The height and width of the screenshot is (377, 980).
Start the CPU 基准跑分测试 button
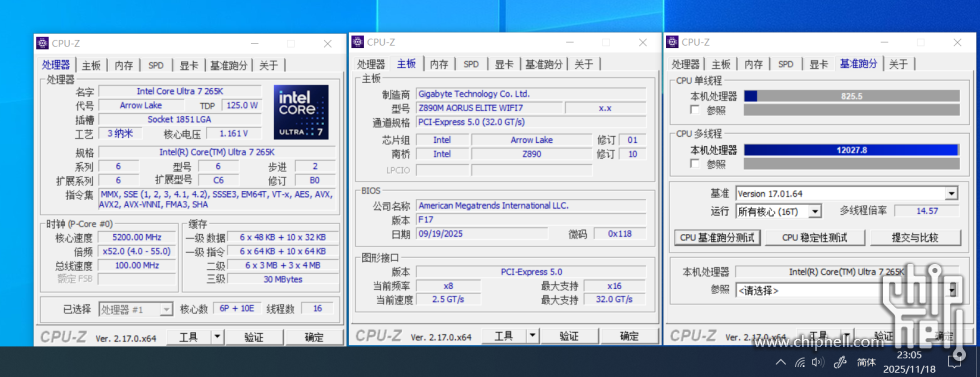coord(718,238)
